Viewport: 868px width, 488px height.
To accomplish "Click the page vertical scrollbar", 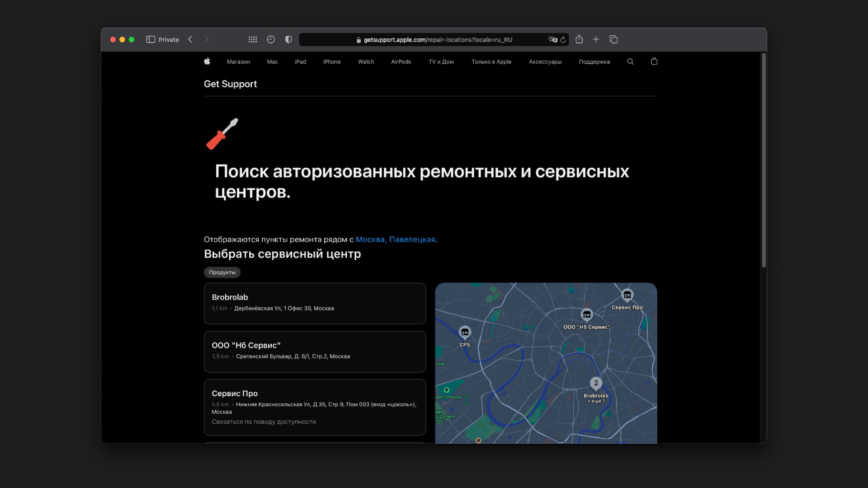I will pyautogui.click(x=764, y=160).
